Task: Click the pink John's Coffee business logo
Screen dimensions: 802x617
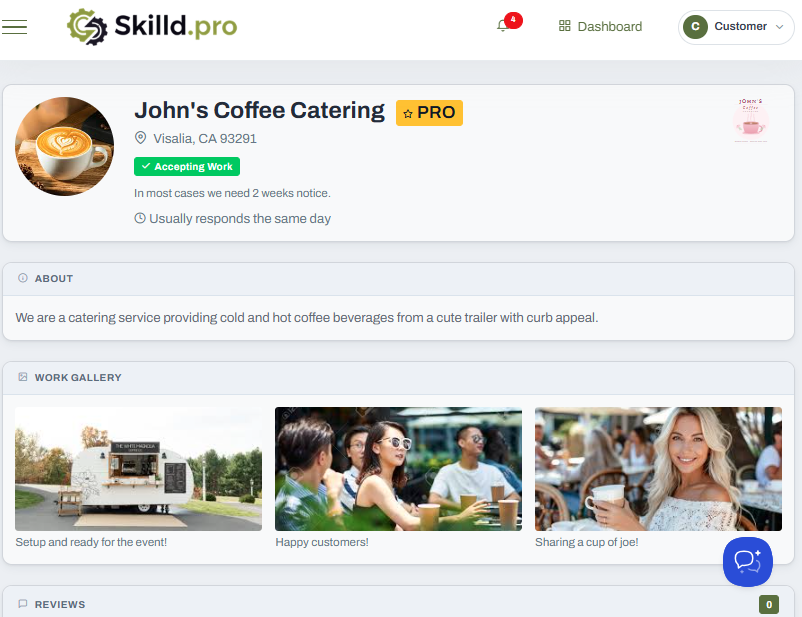Action: click(x=750, y=120)
